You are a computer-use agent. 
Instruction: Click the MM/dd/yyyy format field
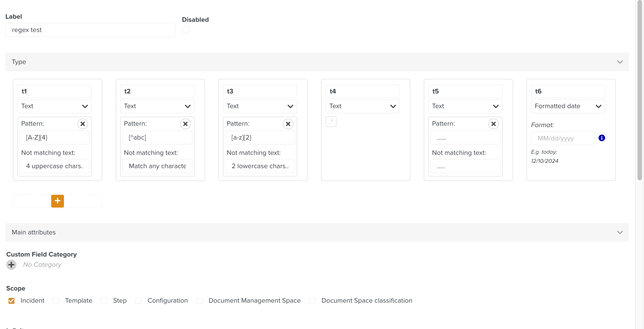[x=563, y=138]
